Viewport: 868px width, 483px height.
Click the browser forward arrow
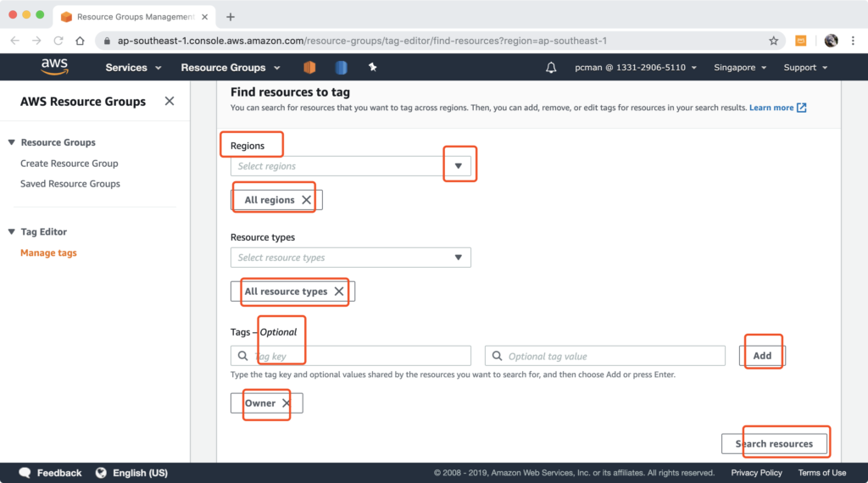[36, 41]
